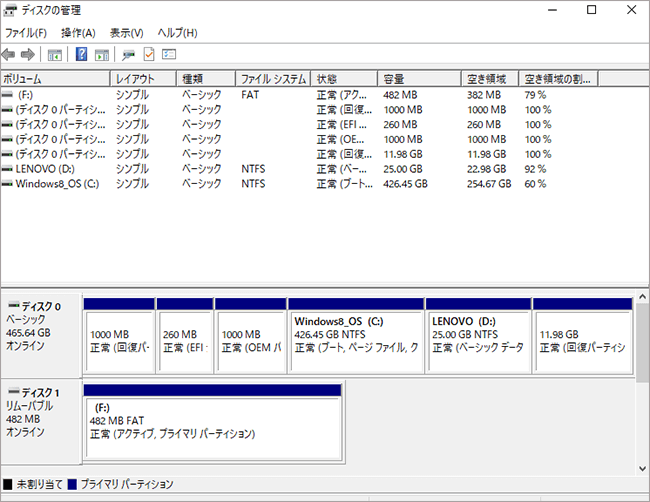Viewport: 650px width, 502px height.
Task: Select the Windows8_OS (C:) volume row
Action: point(298,184)
